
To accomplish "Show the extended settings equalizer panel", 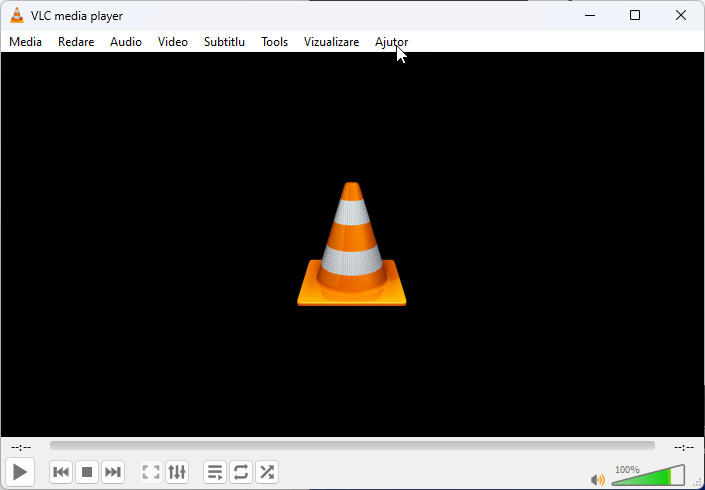I will pyautogui.click(x=177, y=472).
